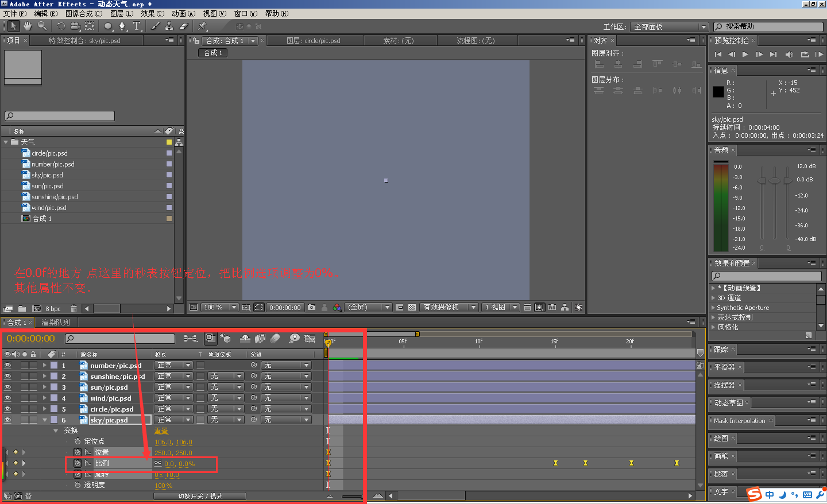The width and height of the screenshot is (827, 504).
Task: Click the yellow label swatch of 天气 folder
Action: click(x=169, y=142)
